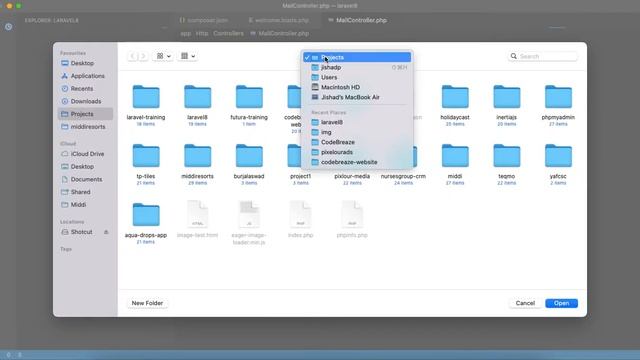Eject the Shotcut volume
The width and height of the screenshot is (640, 360).
tap(106, 232)
